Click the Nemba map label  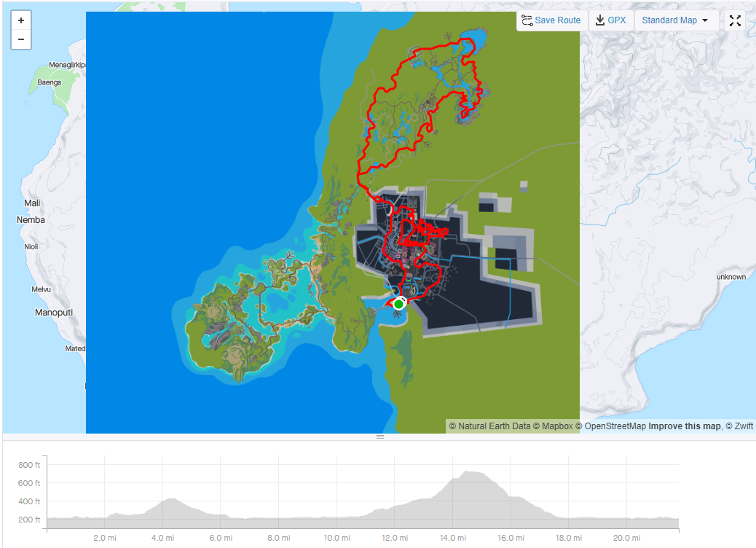point(31,220)
